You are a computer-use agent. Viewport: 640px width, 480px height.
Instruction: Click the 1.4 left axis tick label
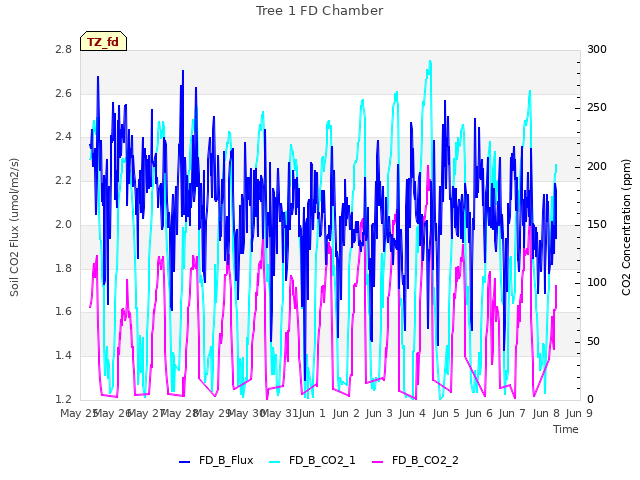pos(63,356)
